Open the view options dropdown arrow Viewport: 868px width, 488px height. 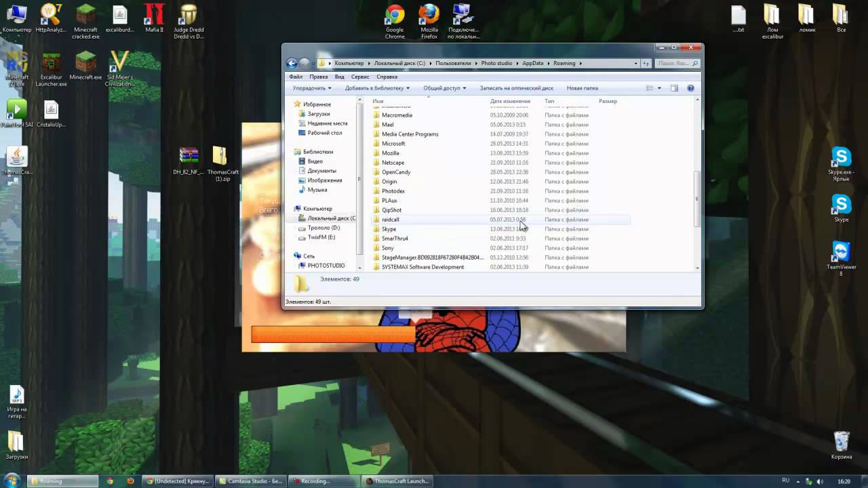(x=659, y=88)
